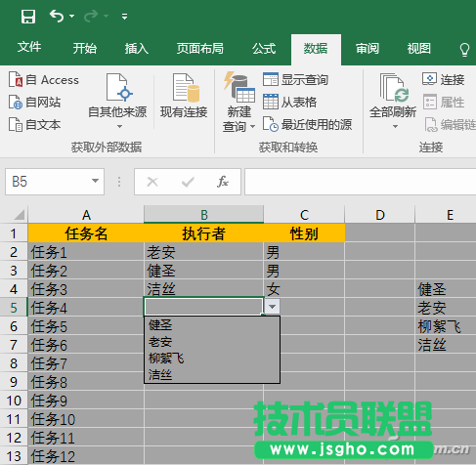Click the 自网站 from web icon
The image size is (476, 465).
[16, 103]
